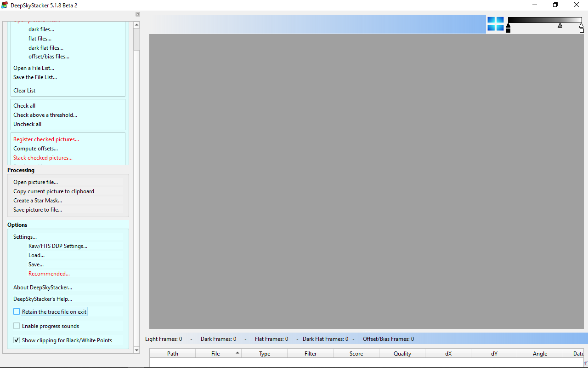Click the four-squares view icon
The image size is (588, 368).
tap(496, 24)
